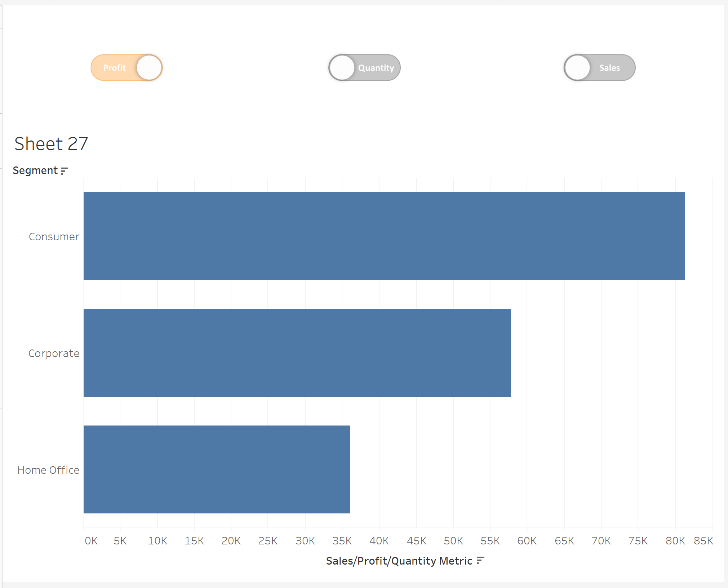Viewport: 728px width, 588px height.
Task: Select the Corporate row label
Action: pyautogui.click(x=54, y=353)
